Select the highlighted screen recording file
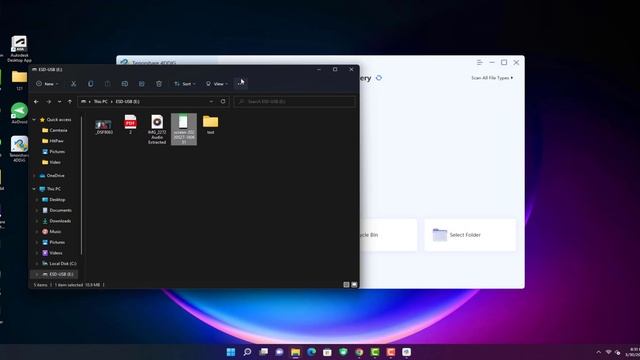This screenshot has width=640, height=360. (x=184, y=129)
